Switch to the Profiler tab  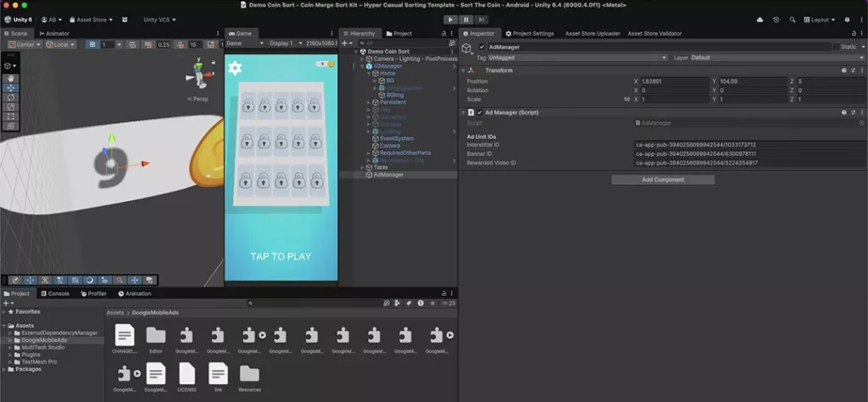pos(93,293)
